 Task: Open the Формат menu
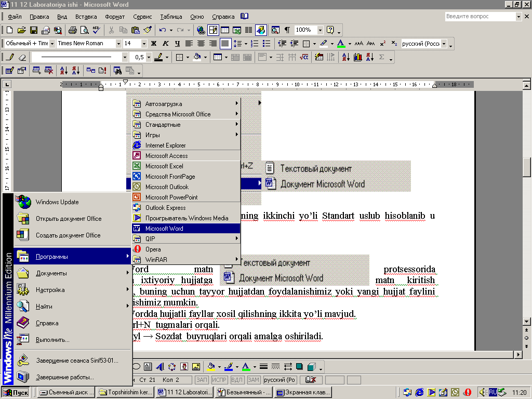(x=114, y=17)
